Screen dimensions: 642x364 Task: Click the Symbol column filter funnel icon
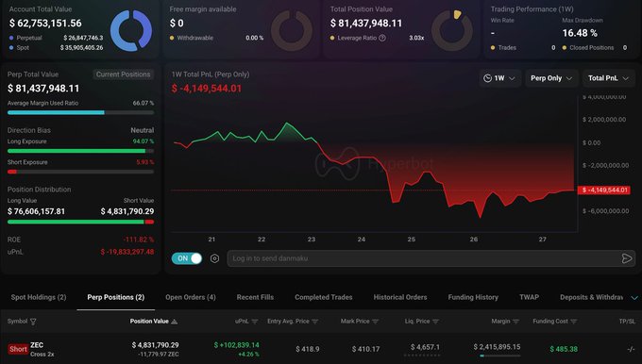click(x=33, y=322)
